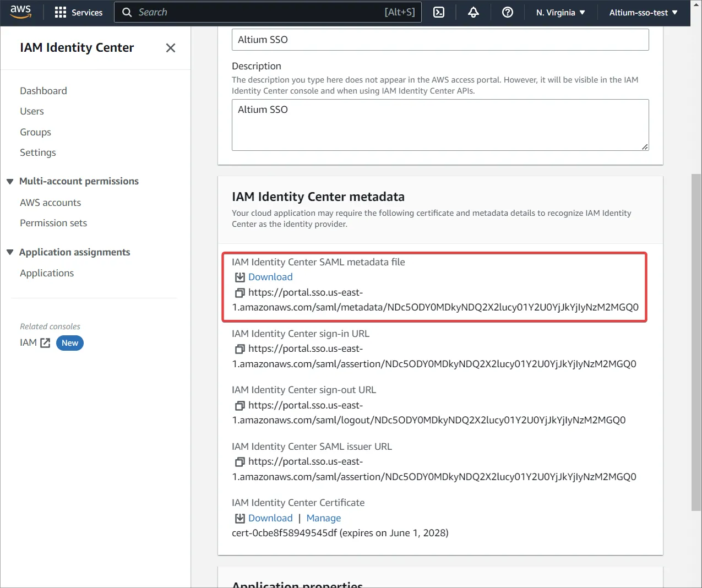Click the page vertical scrollbar
Screen dimensions: 702x588
coord(696,341)
